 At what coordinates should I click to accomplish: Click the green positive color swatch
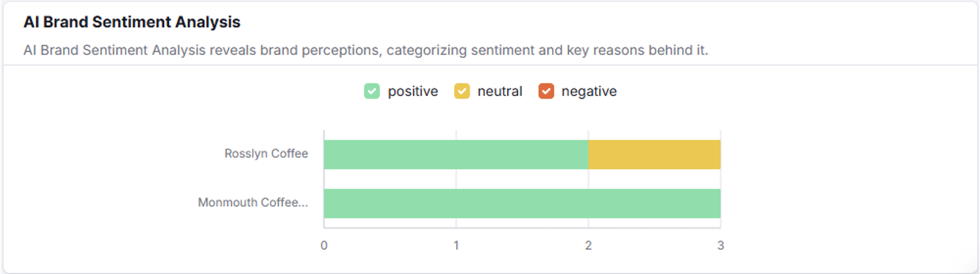pyautogui.click(x=372, y=91)
